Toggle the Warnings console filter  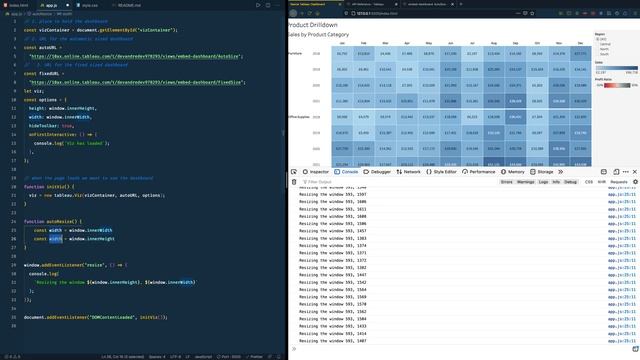click(526, 182)
